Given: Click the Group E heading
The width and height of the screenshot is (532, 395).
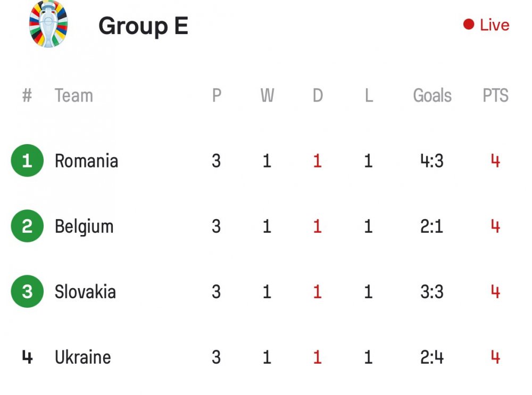Looking at the screenshot, I should pos(143,26).
